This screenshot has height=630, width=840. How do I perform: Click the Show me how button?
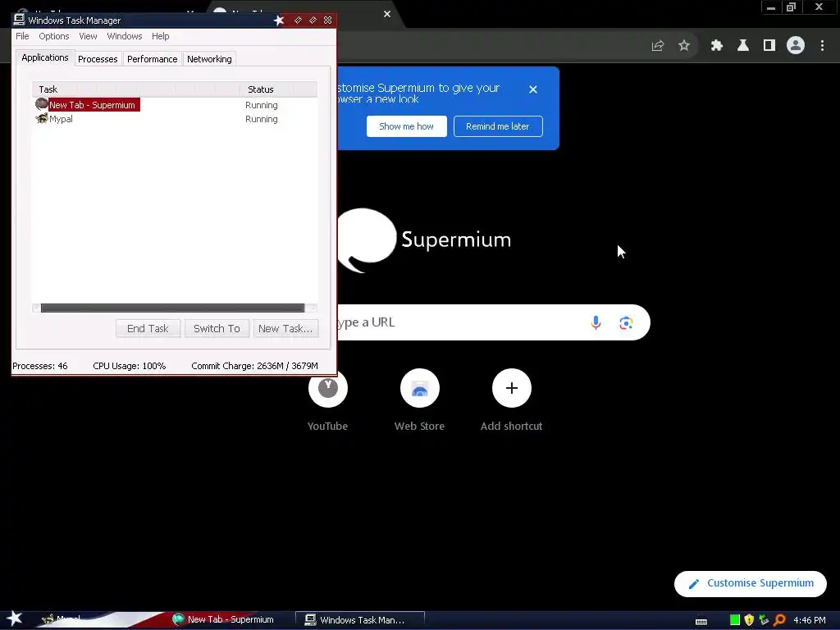pyautogui.click(x=406, y=126)
